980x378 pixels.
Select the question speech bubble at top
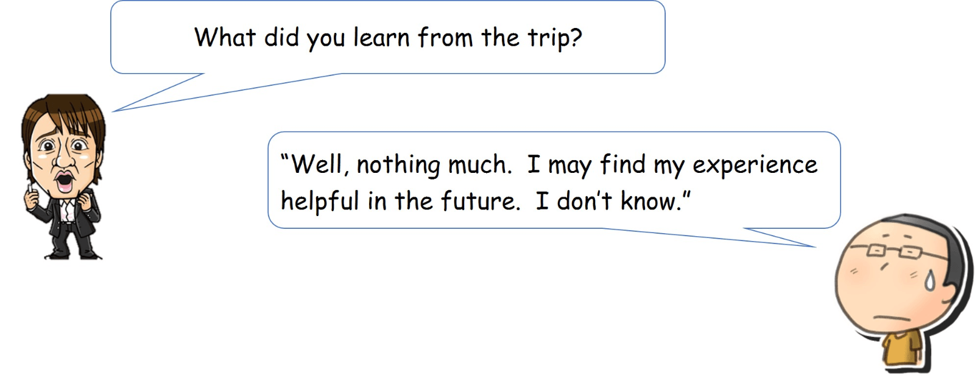click(387, 37)
